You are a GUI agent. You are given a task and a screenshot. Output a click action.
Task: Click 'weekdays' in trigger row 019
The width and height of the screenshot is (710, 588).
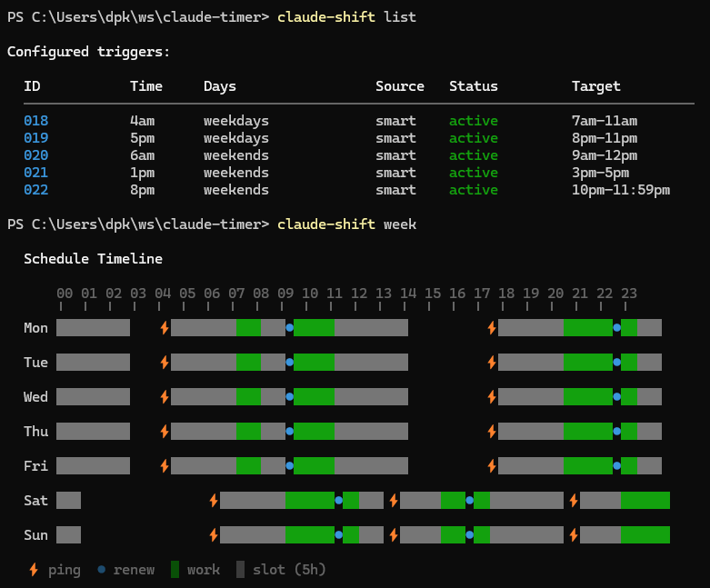click(236, 138)
